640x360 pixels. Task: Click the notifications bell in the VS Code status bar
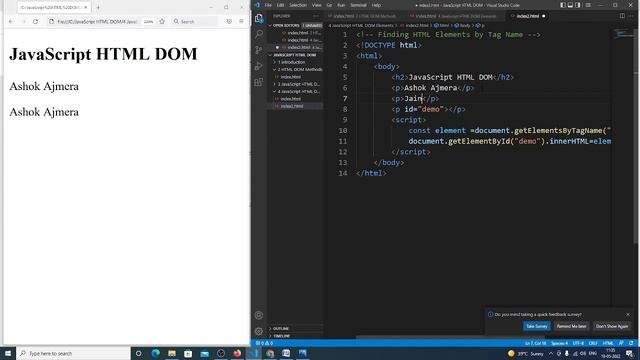coord(631,343)
